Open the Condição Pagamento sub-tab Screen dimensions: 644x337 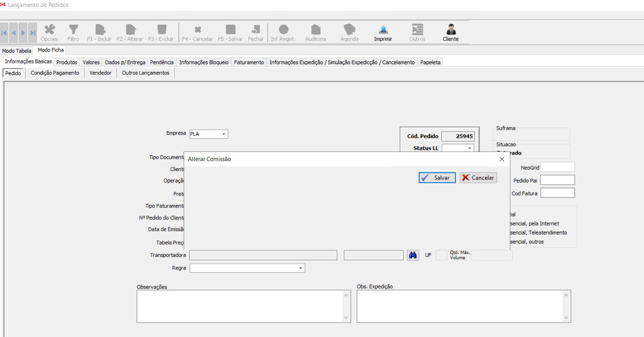click(x=55, y=73)
